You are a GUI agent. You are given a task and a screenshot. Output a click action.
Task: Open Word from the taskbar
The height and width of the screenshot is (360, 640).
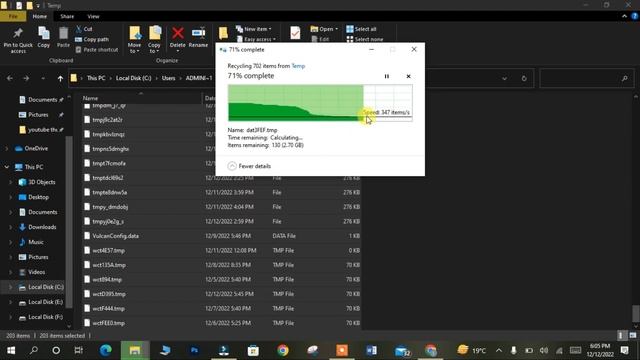(371, 350)
